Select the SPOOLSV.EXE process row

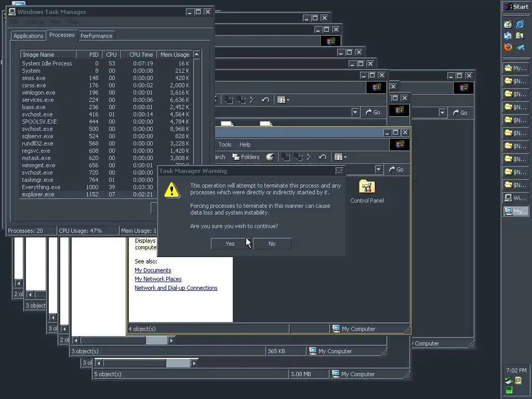pyautogui.click(x=106, y=122)
